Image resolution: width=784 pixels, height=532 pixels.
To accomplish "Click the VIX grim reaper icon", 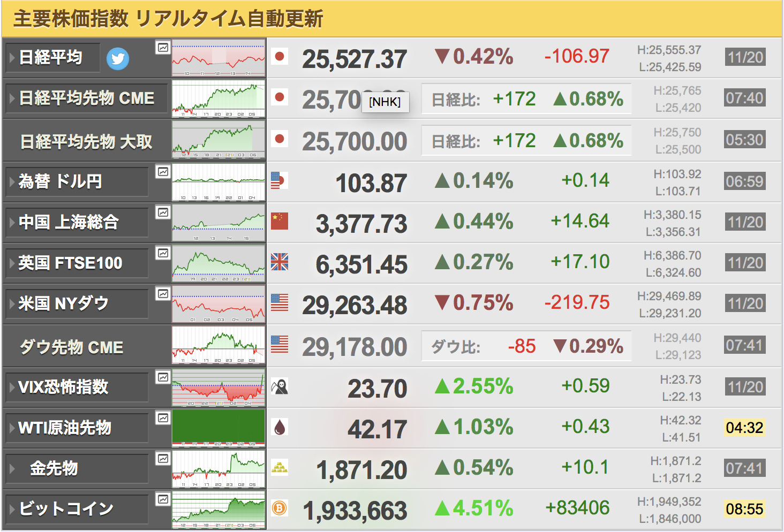I will [x=279, y=386].
